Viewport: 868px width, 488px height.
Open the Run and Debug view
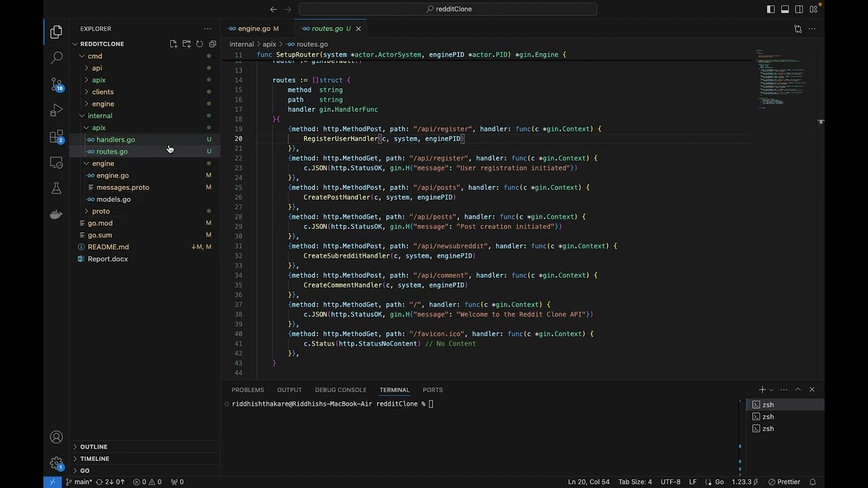tap(56, 110)
